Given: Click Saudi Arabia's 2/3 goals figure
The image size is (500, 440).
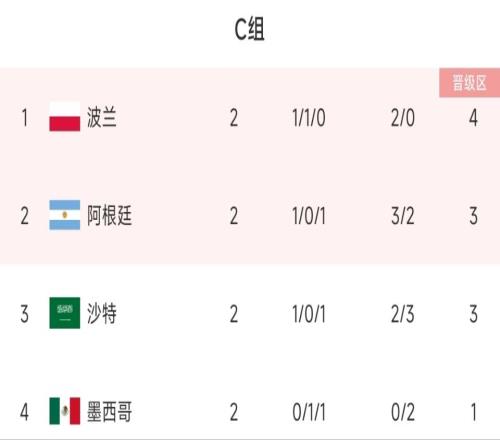Looking at the screenshot, I should click(x=403, y=314).
